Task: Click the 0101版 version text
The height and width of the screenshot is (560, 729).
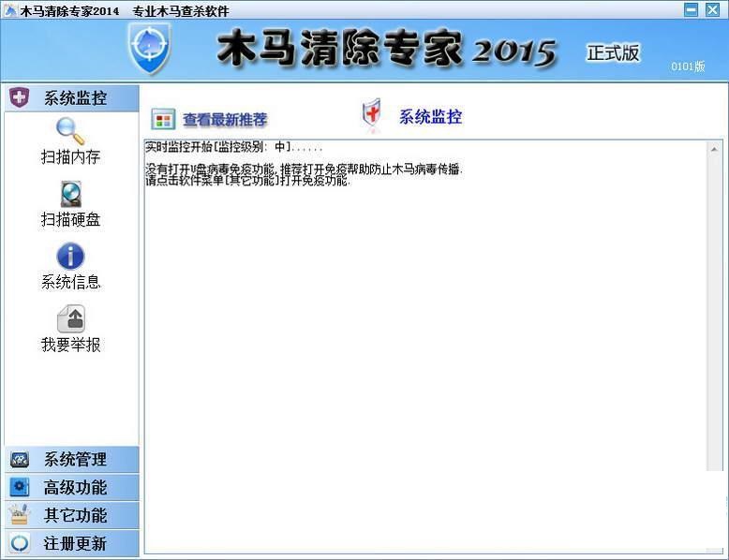Action: pos(688,66)
